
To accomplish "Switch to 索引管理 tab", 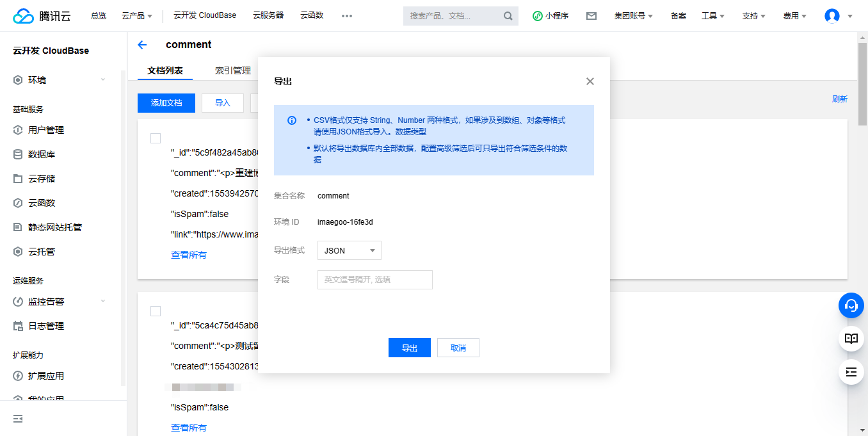I will click(233, 70).
